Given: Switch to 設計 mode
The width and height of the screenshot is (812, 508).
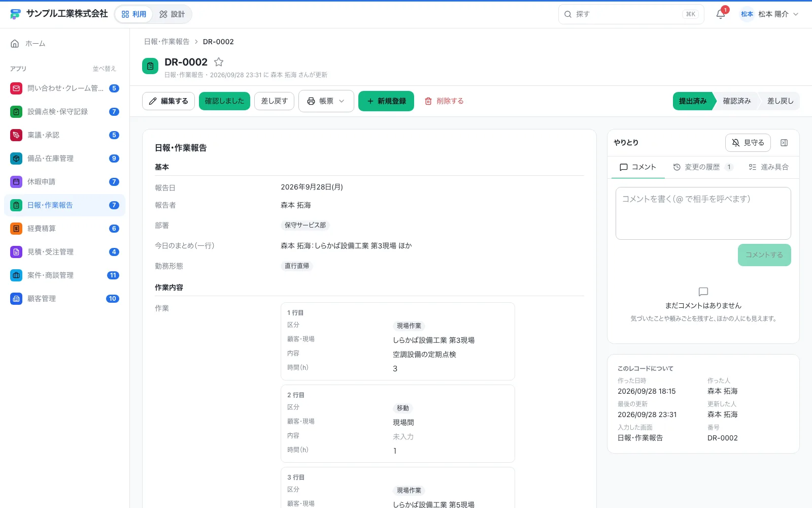Looking at the screenshot, I should [x=172, y=14].
